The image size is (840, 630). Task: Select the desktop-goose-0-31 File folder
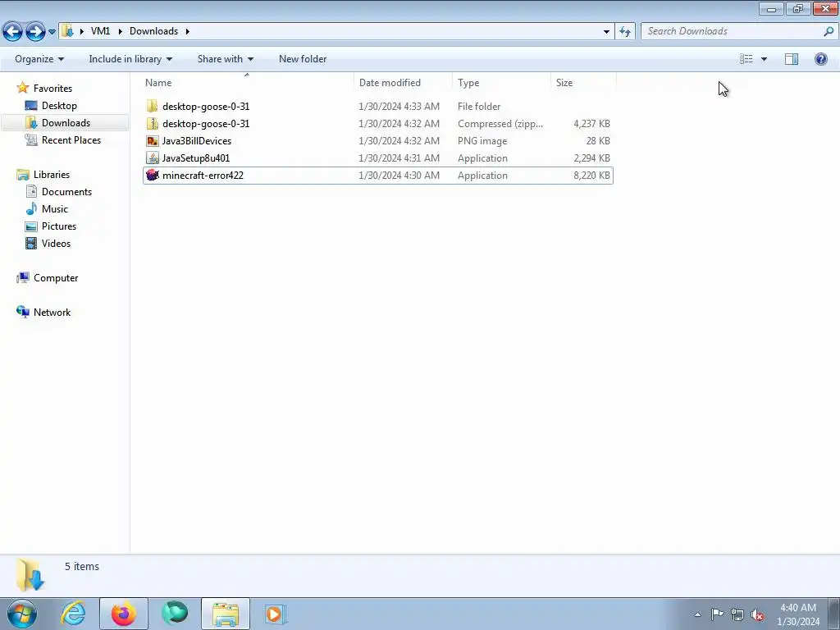(377, 107)
